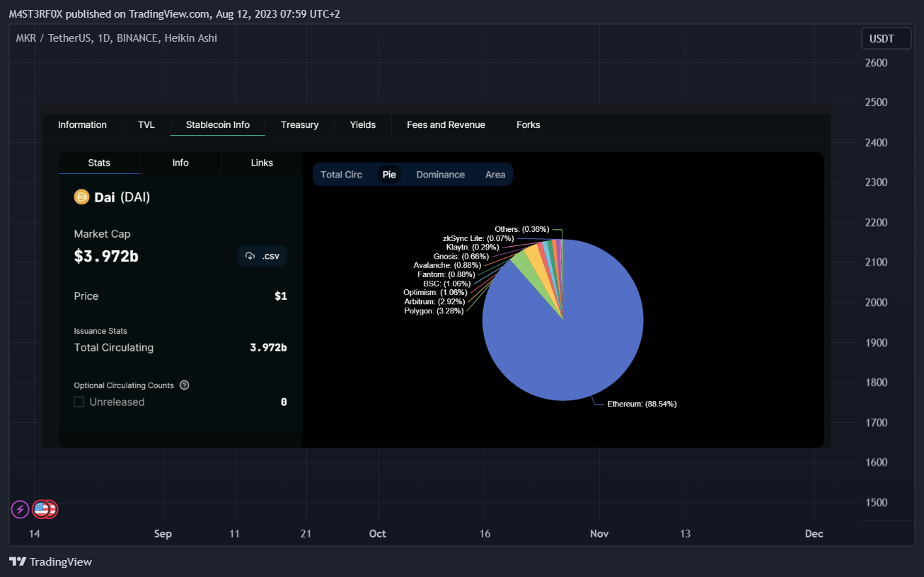Image resolution: width=924 pixels, height=577 pixels.
Task: Click the Polygon: (3.28%) label
Action: point(434,310)
